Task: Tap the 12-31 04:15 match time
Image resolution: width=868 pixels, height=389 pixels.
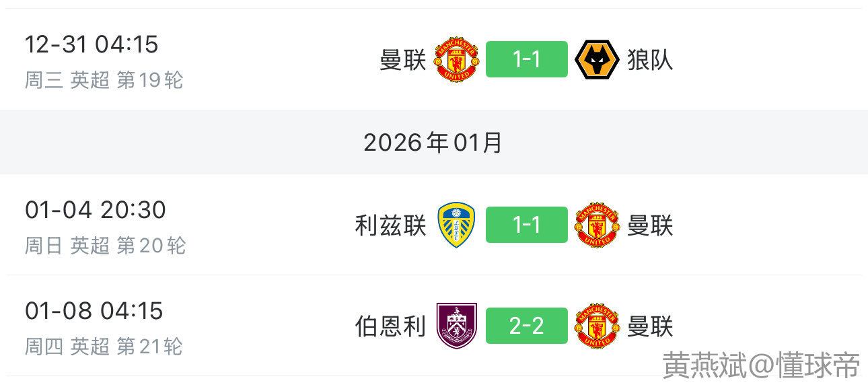Action: 92,44
